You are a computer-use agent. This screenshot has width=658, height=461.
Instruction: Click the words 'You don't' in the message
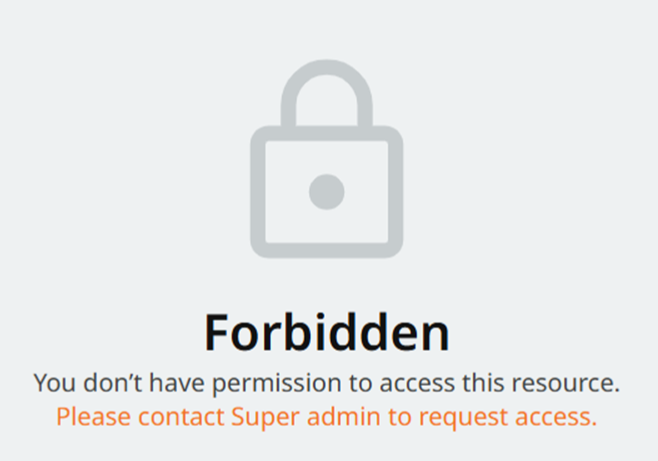(x=88, y=383)
